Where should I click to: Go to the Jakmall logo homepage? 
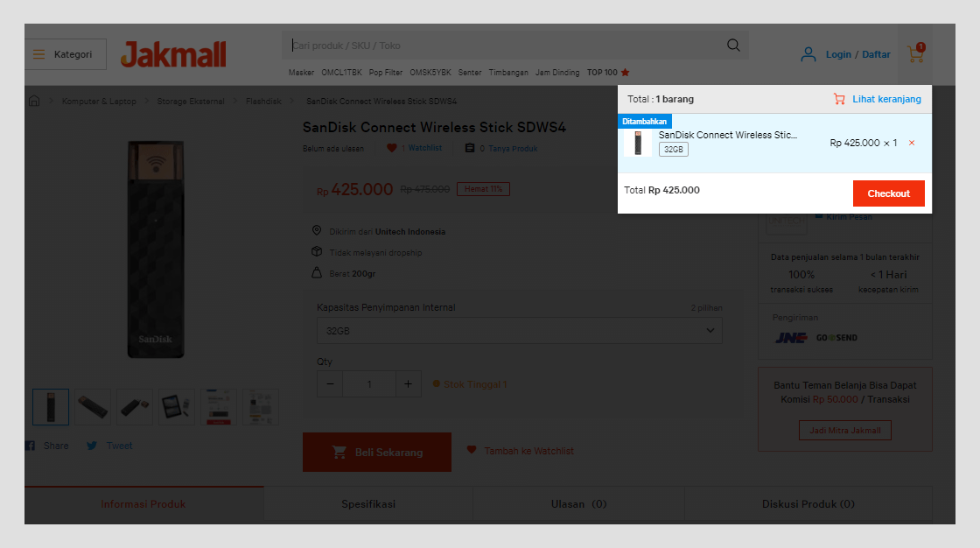pyautogui.click(x=173, y=54)
